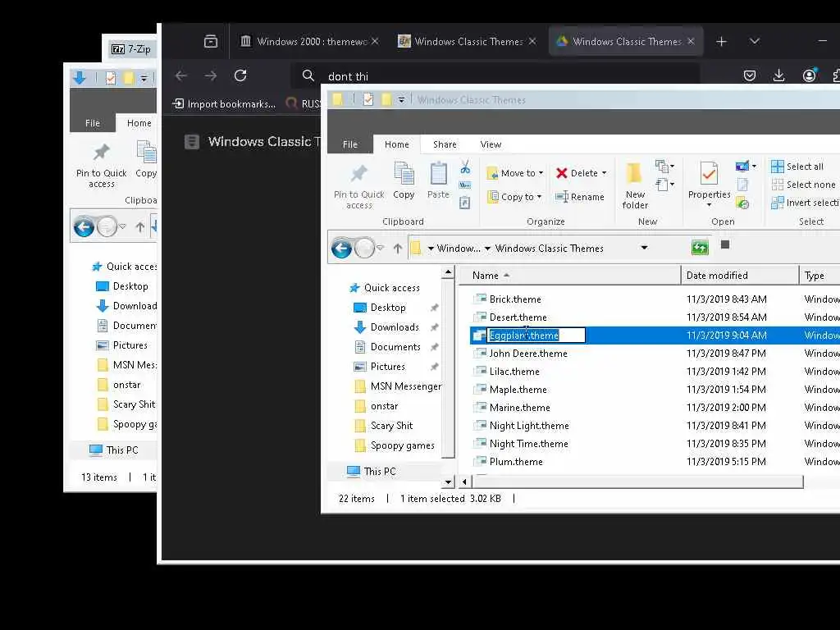Select the John Deere.theme file
The image size is (840, 630).
528,353
